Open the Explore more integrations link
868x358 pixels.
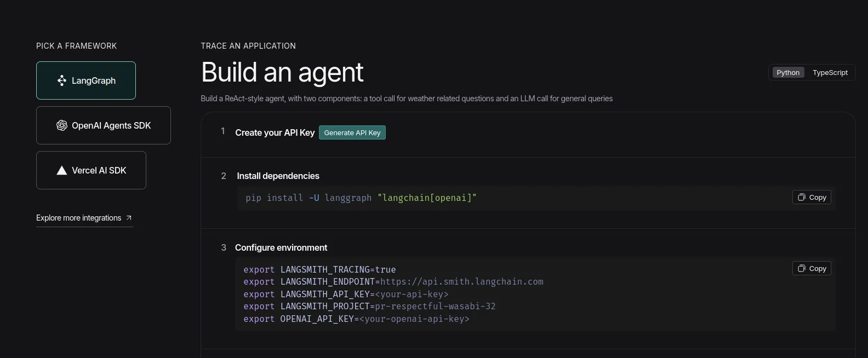click(x=79, y=218)
